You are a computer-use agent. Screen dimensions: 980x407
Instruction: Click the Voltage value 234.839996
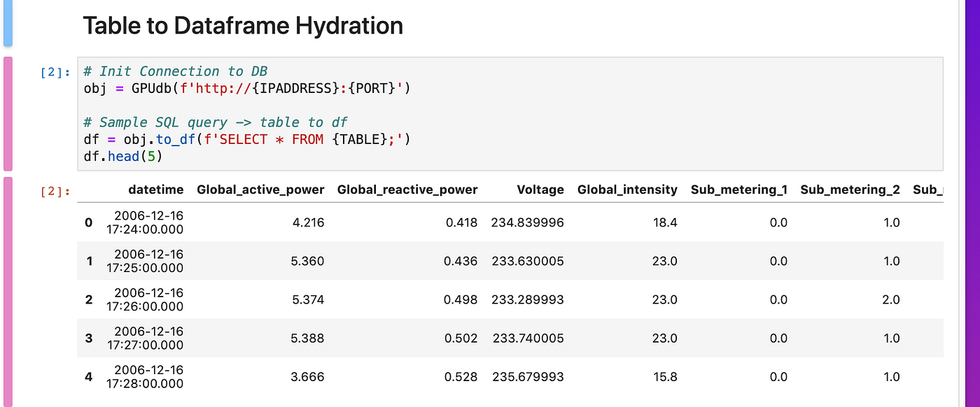528,222
